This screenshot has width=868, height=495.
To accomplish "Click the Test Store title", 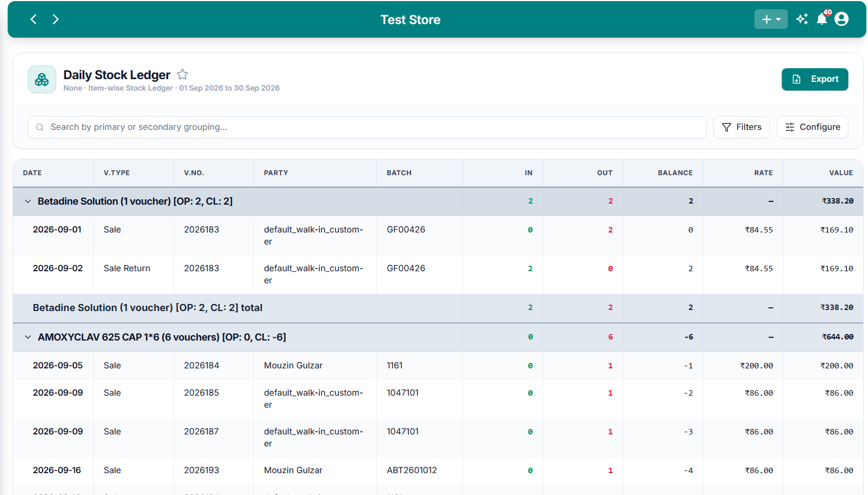I will [x=411, y=20].
